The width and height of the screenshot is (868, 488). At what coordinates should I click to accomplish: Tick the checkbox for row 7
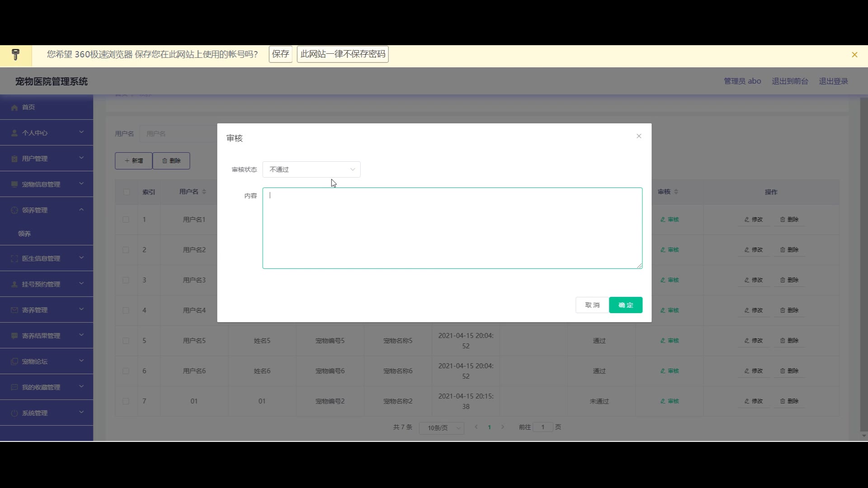[x=126, y=401]
